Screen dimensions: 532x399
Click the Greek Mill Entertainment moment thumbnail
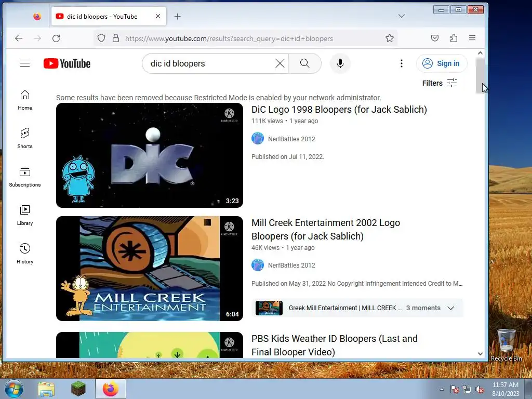[x=269, y=308]
